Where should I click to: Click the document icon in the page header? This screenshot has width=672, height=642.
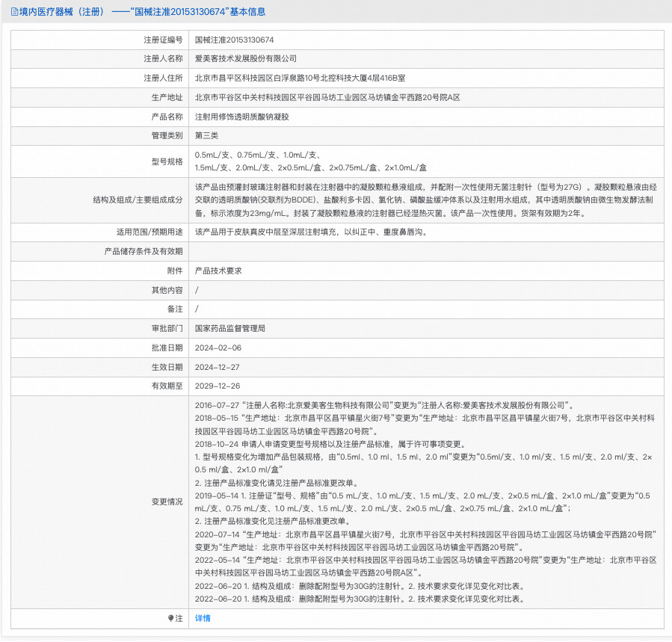click(15, 12)
